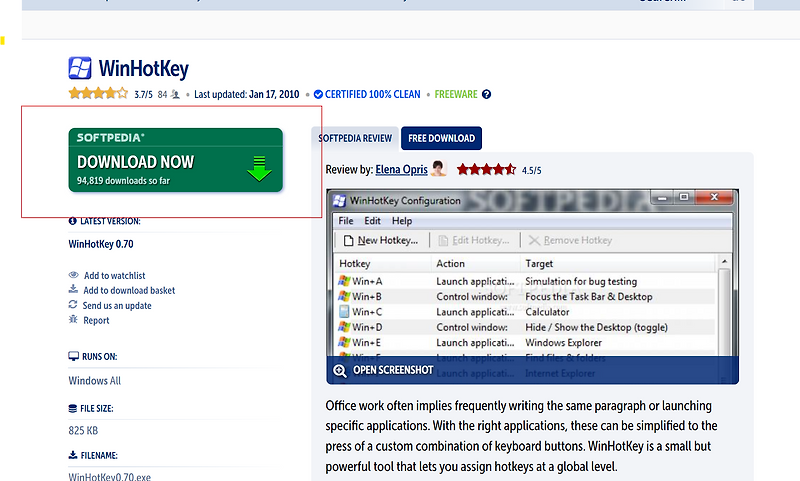
Task: Click the refresh icon beside Send us an update
Action: (x=73, y=305)
